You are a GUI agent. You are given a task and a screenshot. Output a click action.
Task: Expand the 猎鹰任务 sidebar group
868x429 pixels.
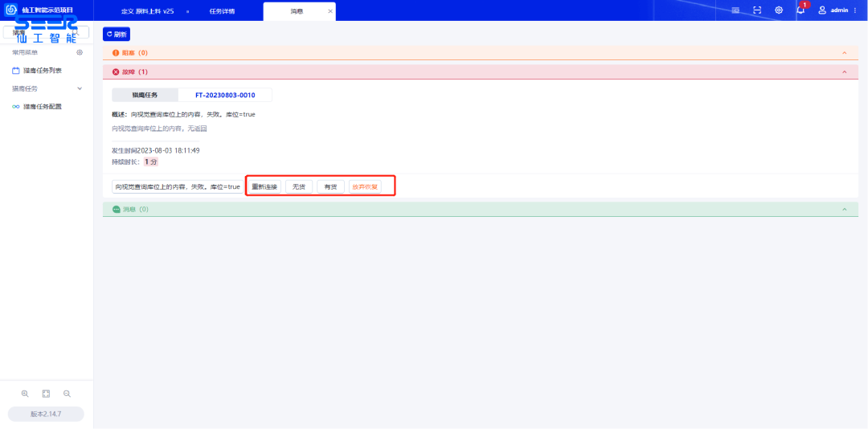click(x=80, y=88)
